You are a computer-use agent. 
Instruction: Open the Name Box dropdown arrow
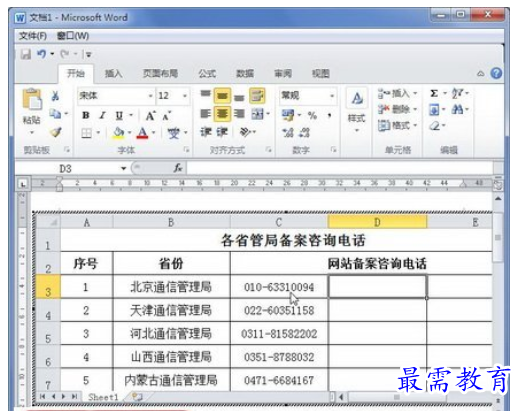coord(124,168)
